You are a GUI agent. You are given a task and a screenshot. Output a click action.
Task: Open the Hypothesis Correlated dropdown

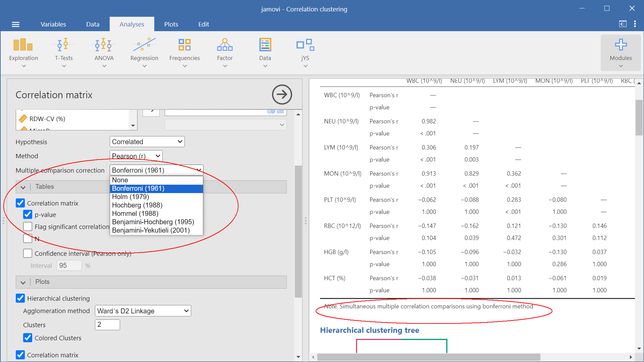coord(147,142)
